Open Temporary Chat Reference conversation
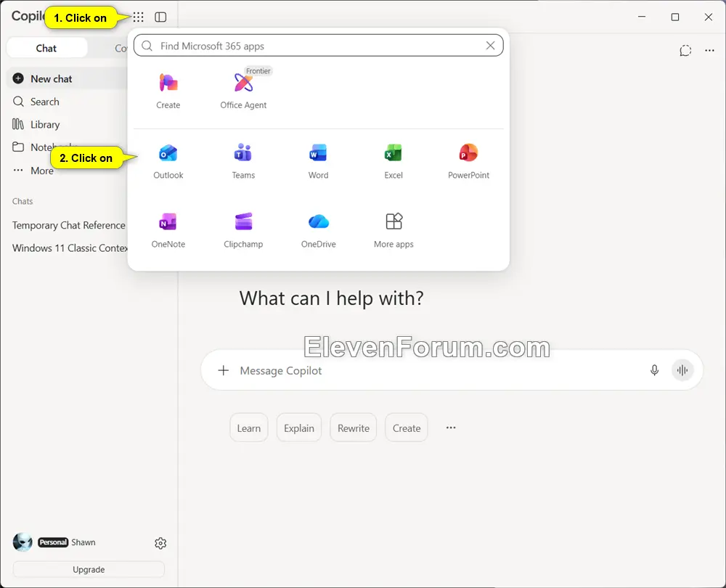Image resolution: width=726 pixels, height=588 pixels. pyautogui.click(x=68, y=226)
